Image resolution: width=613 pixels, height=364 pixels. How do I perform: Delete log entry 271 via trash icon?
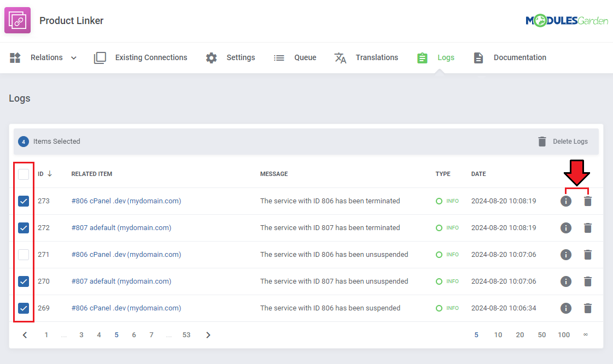click(x=588, y=255)
